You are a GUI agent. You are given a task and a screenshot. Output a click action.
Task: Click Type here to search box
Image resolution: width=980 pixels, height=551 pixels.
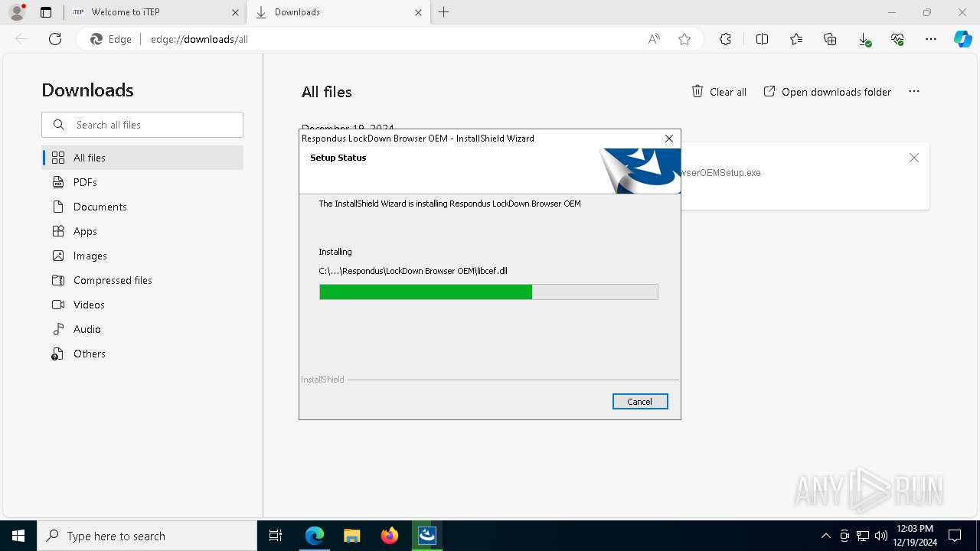[147, 536]
